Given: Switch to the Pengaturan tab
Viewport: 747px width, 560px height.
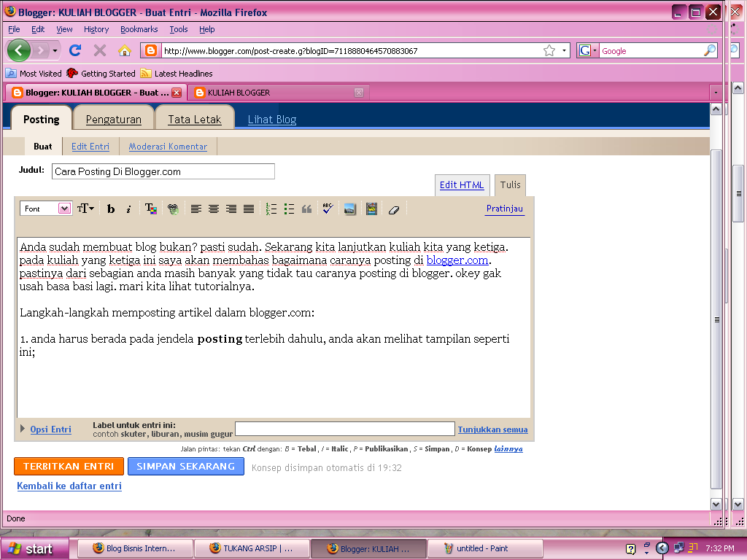Looking at the screenshot, I should pyautogui.click(x=113, y=119).
